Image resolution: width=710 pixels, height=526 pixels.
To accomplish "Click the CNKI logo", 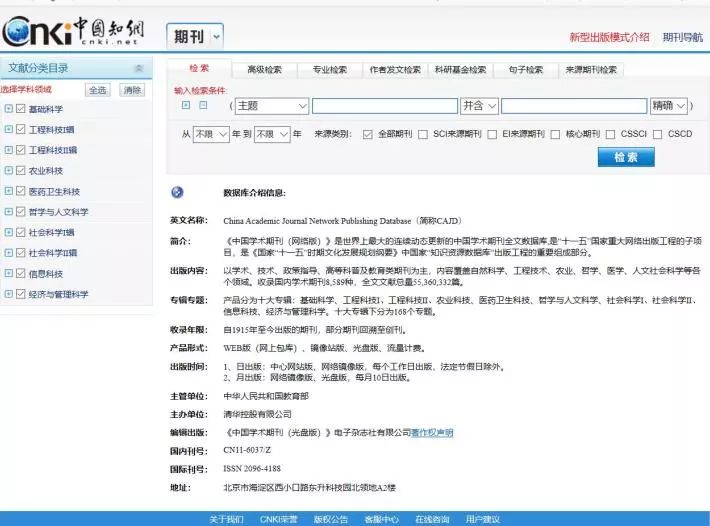I will 72,31.
